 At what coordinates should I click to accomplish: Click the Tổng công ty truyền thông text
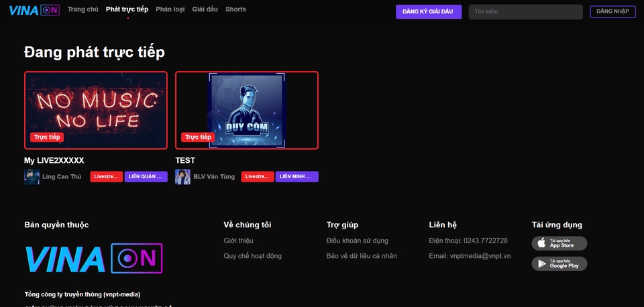pyautogui.click(x=82, y=295)
